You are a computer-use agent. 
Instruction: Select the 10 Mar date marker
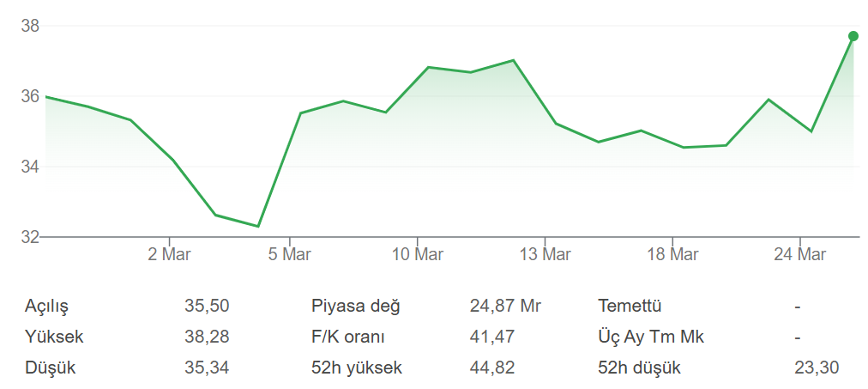[x=417, y=254]
